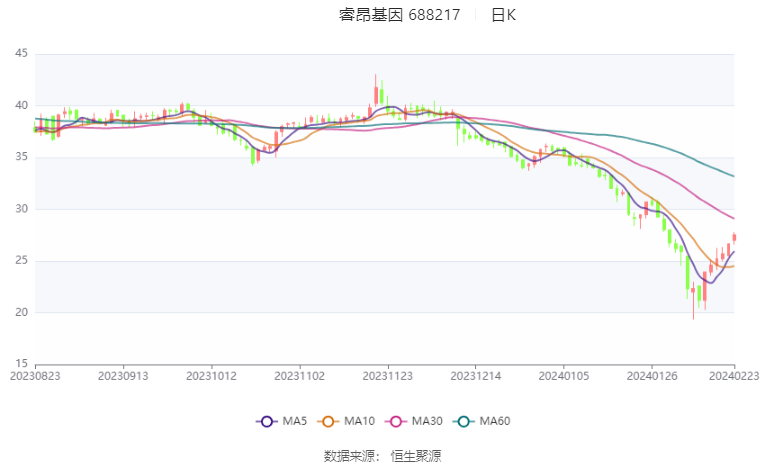Click the teal MA60 line end at right edge
The width and height of the screenshot is (765, 465).
(x=733, y=176)
